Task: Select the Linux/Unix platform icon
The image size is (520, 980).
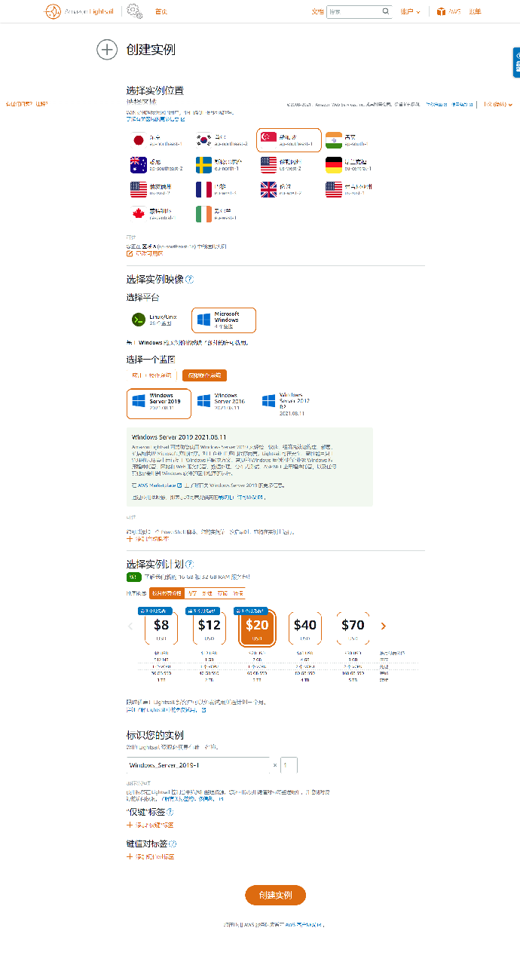Action: pos(139,320)
